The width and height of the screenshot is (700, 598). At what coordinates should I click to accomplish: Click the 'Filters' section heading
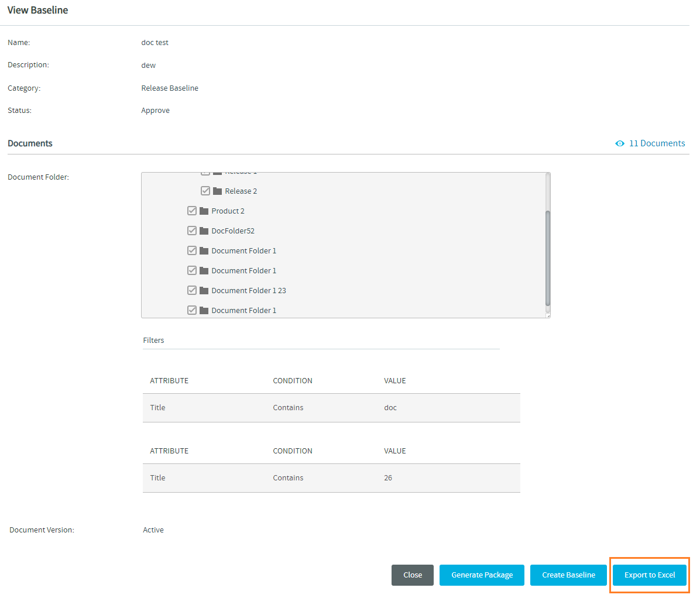tap(153, 340)
